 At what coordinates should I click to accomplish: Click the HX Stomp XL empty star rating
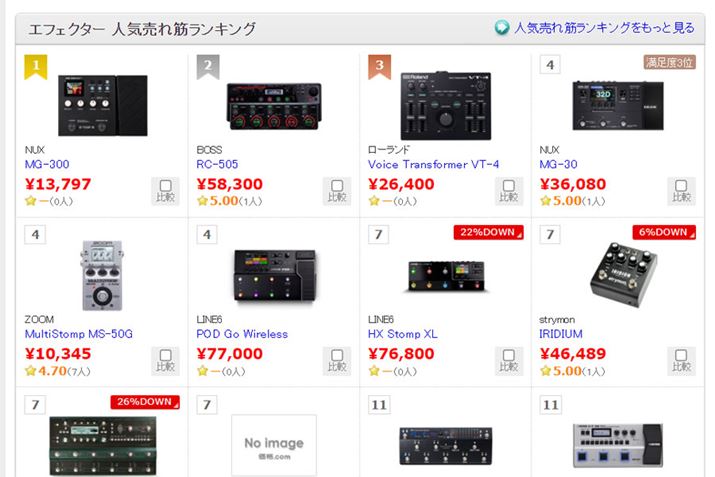(x=393, y=371)
